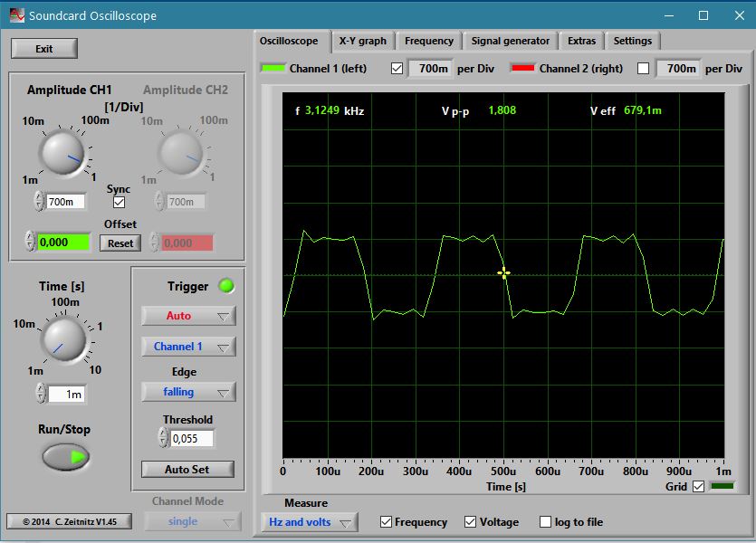Click the green Trigger indicator LED

(226, 286)
